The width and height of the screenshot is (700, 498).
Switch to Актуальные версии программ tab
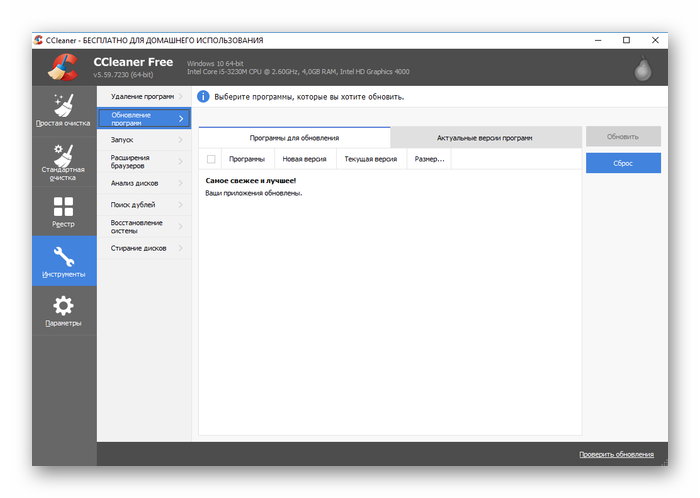(x=486, y=138)
